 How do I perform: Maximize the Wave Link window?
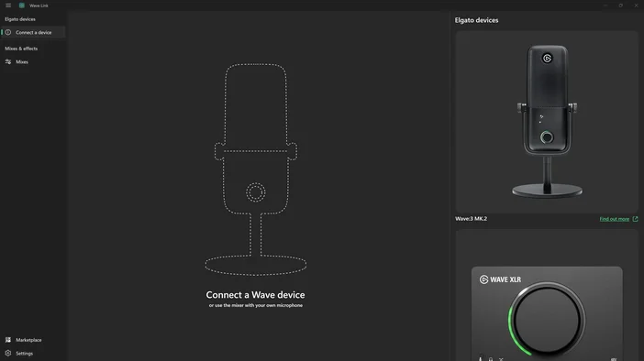coord(620,5)
